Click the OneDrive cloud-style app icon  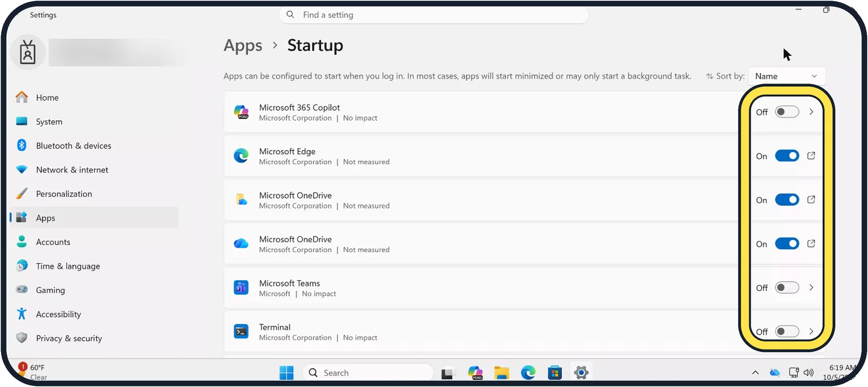click(241, 243)
